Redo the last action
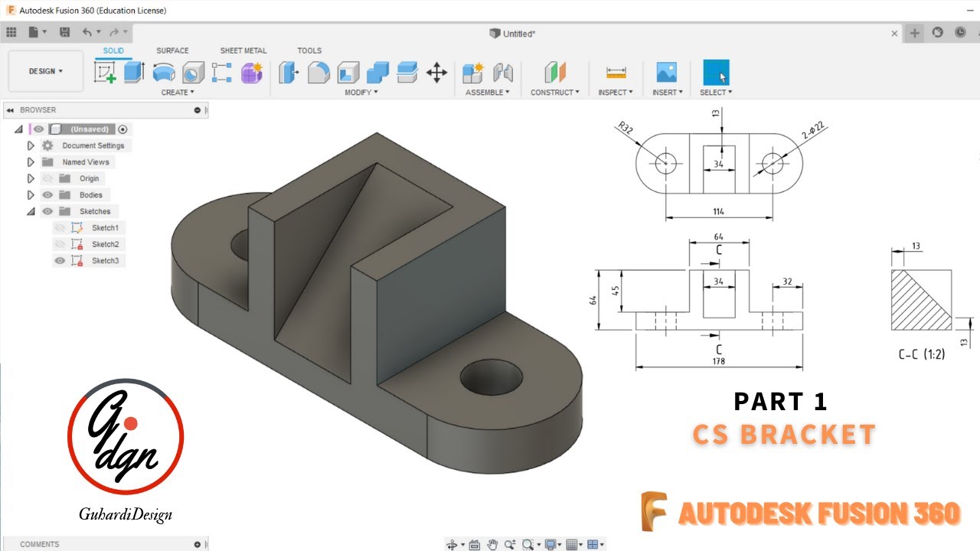Viewport: 980px width, 551px height. click(114, 32)
